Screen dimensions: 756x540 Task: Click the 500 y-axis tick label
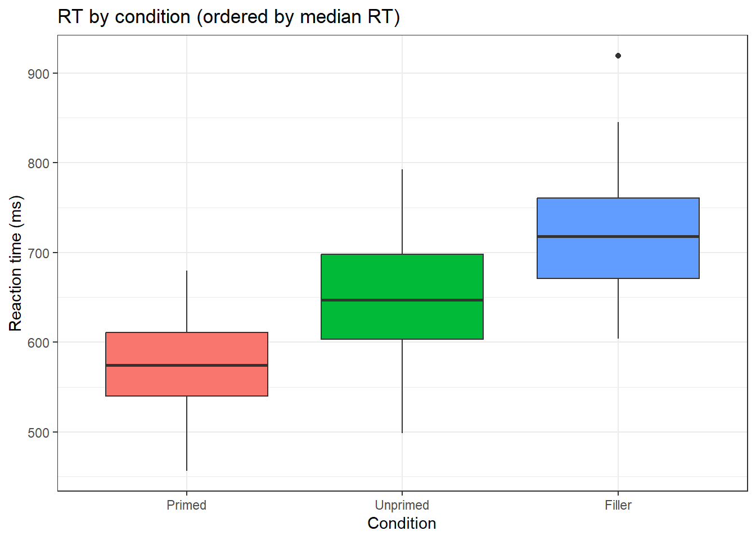coord(39,433)
